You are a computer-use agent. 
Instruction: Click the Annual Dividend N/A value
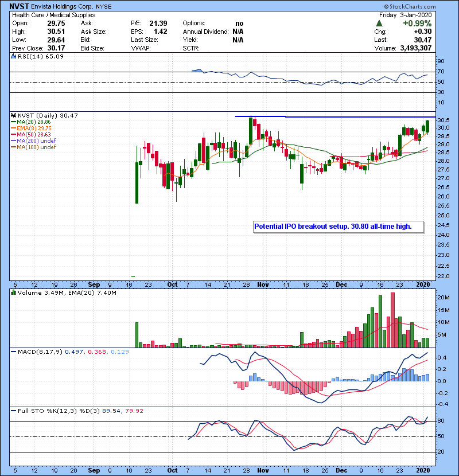tap(238, 32)
